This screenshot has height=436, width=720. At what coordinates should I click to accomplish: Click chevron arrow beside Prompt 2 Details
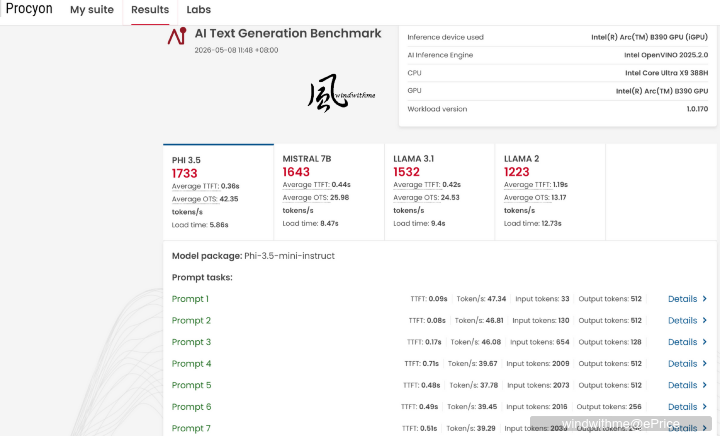click(x=705, y=320)
